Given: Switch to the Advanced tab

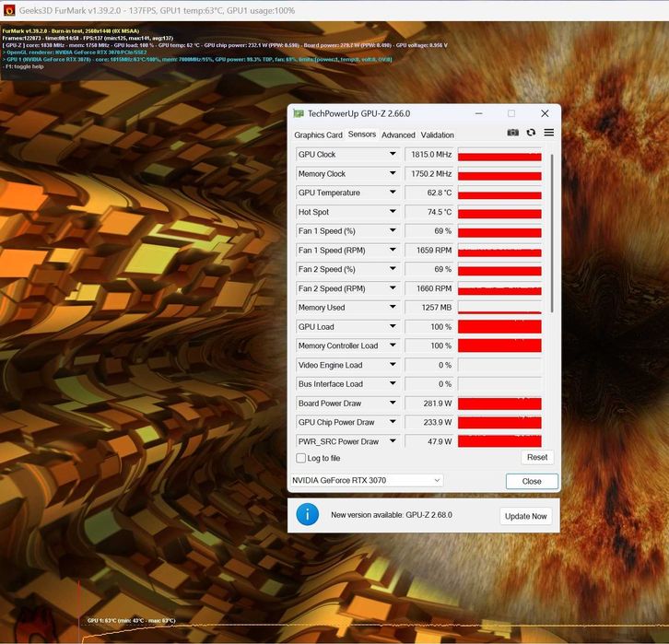Looking at the screenshot, I should [398, 135].
